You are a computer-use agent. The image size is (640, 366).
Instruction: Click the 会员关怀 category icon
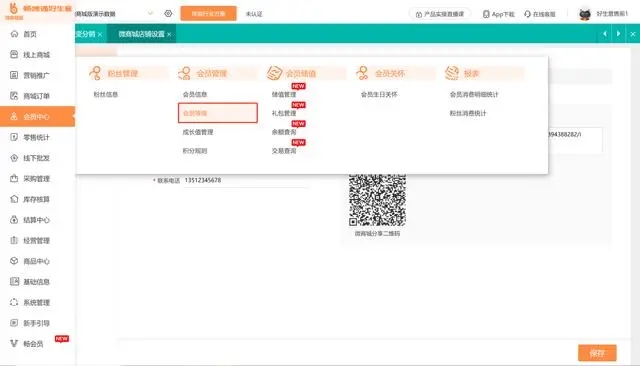tap(362, 73)
